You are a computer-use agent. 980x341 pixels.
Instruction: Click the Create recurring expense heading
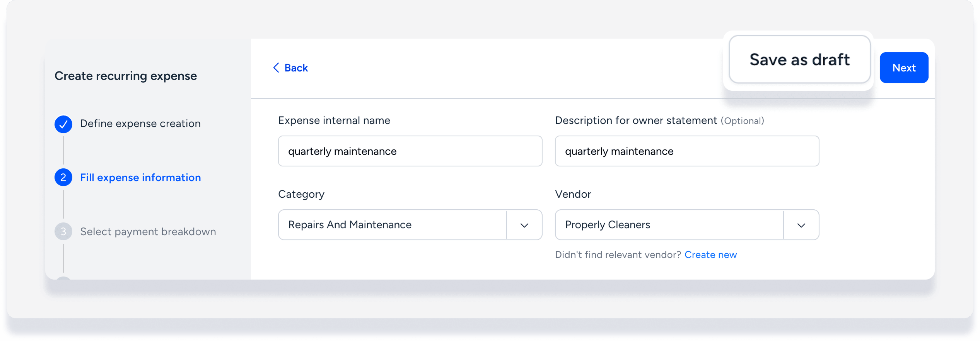tap(126, 76)
